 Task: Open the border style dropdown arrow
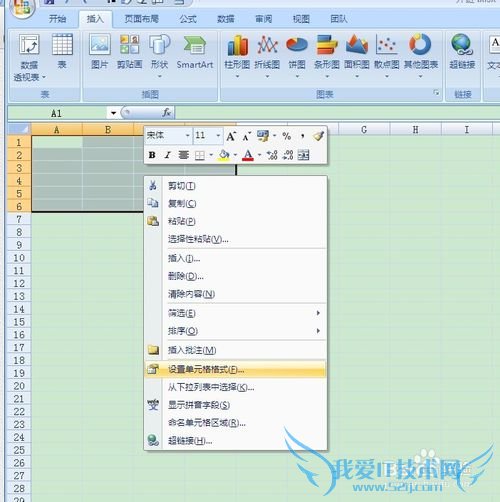pyautogui.click(x=211, y=155)
